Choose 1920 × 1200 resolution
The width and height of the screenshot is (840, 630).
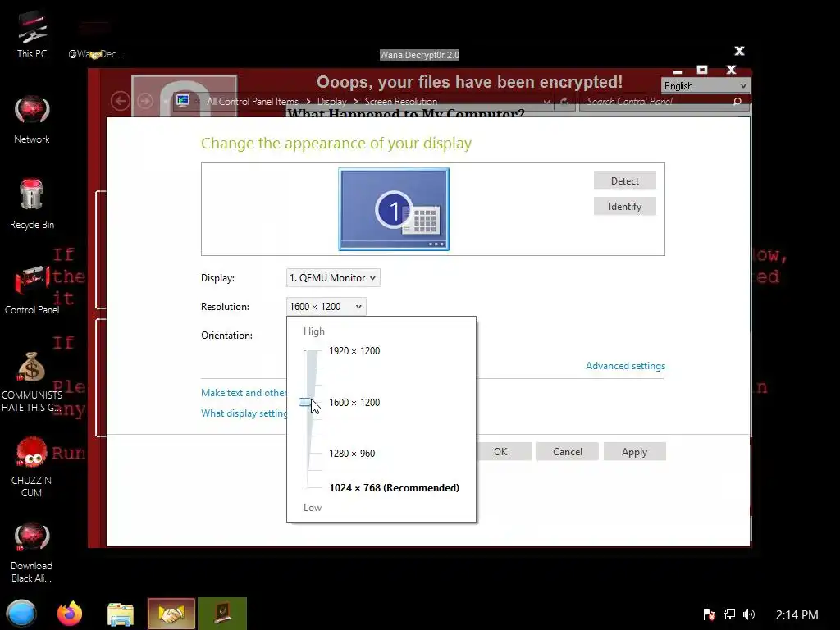coord(354,351)
